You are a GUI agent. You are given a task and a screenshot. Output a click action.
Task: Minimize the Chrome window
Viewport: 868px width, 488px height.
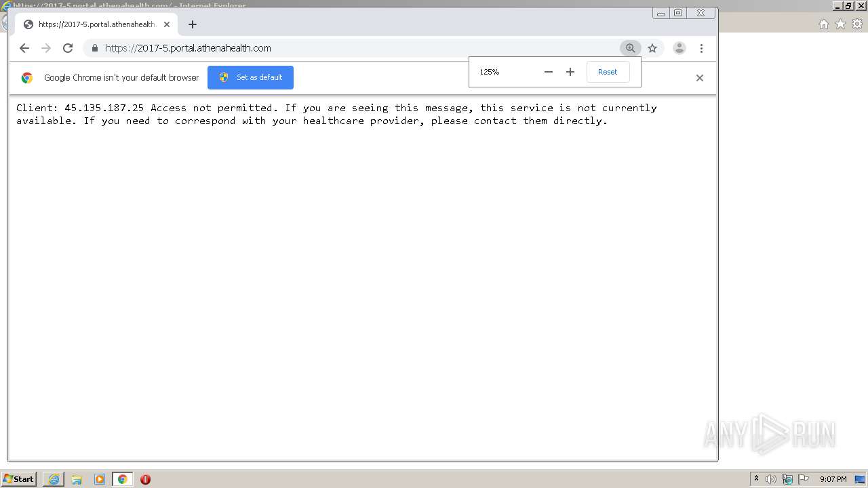point(661,13)
